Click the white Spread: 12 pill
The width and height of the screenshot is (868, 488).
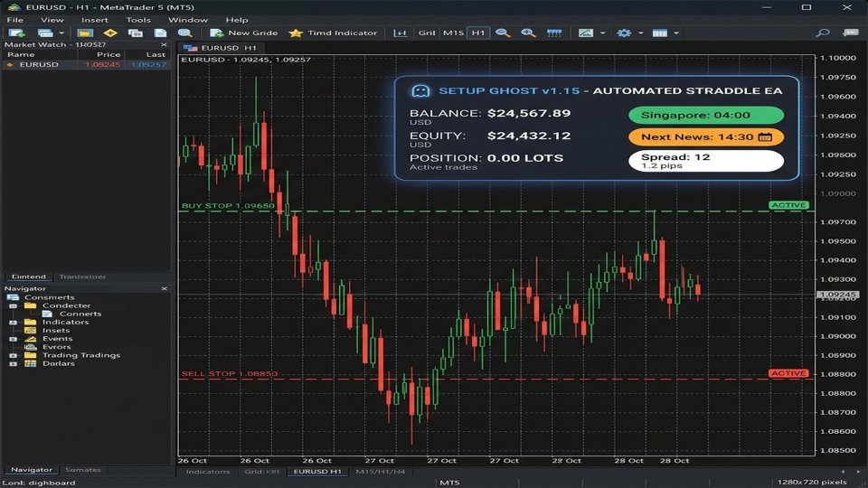pyautogui.click(x=706, y=161)
